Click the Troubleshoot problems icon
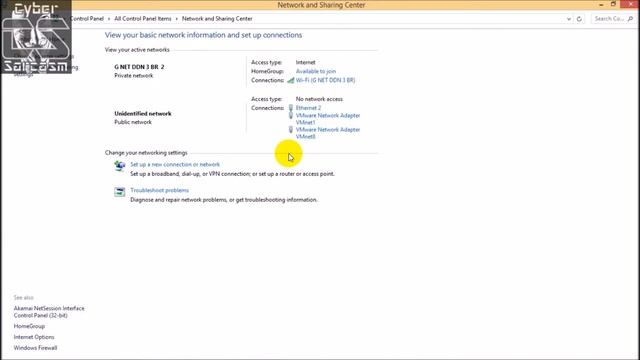The width and height of the screenshot is (640, 360). 120,192
